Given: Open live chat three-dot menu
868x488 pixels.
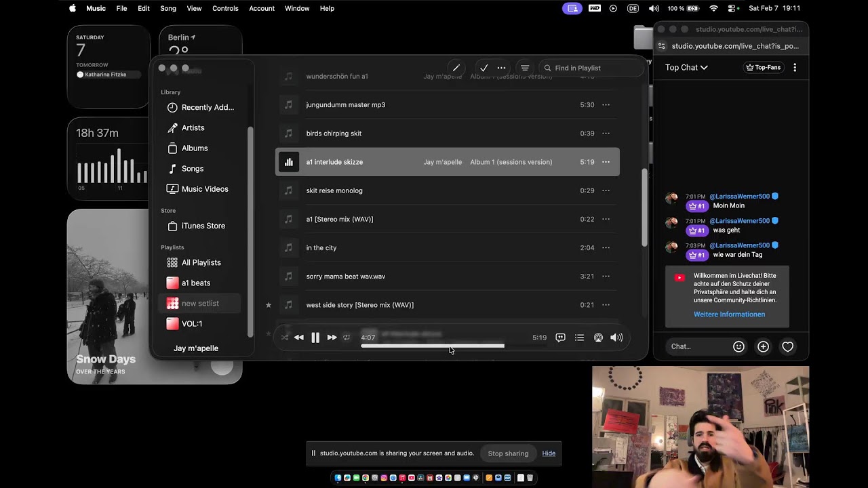Looking at the screenshot, I should (x=795, y=67).
